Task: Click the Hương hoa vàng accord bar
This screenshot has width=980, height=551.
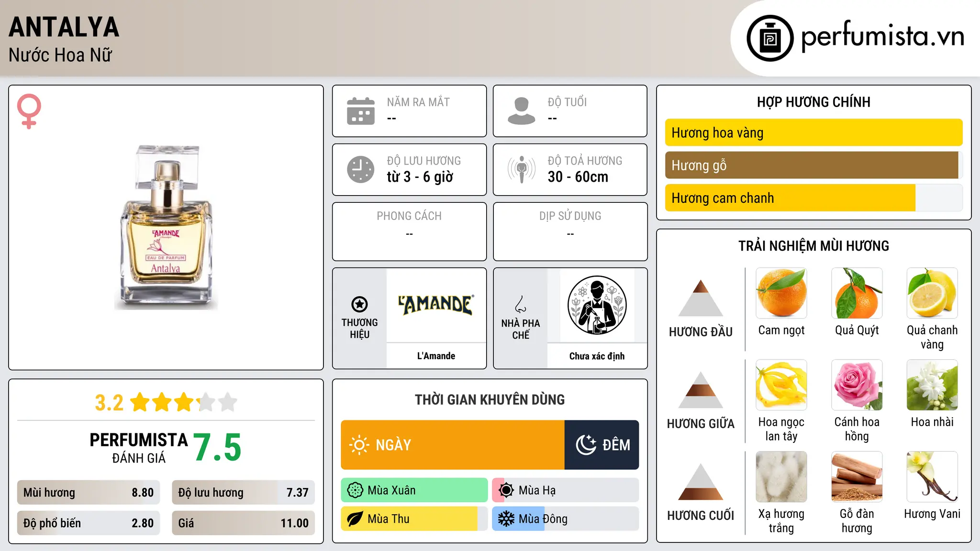Action: point(814,132)
